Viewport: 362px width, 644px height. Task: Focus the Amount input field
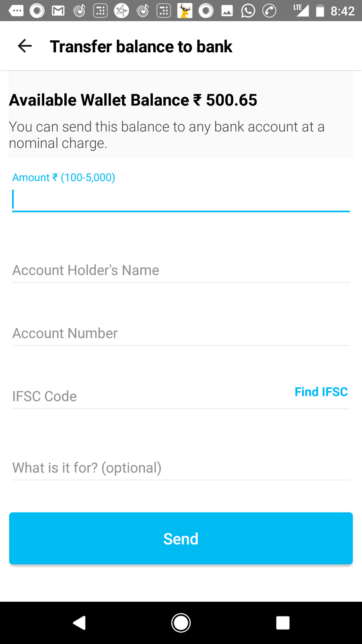(181, 200)
